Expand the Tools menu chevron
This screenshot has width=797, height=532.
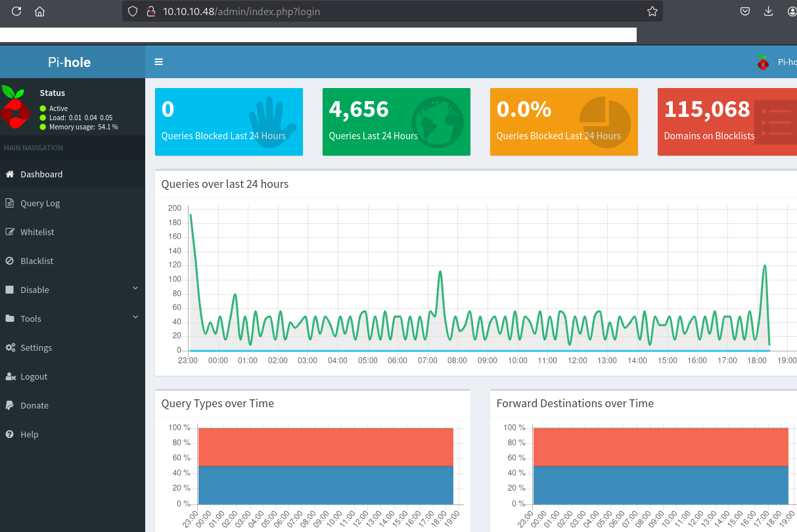point(135,317)
